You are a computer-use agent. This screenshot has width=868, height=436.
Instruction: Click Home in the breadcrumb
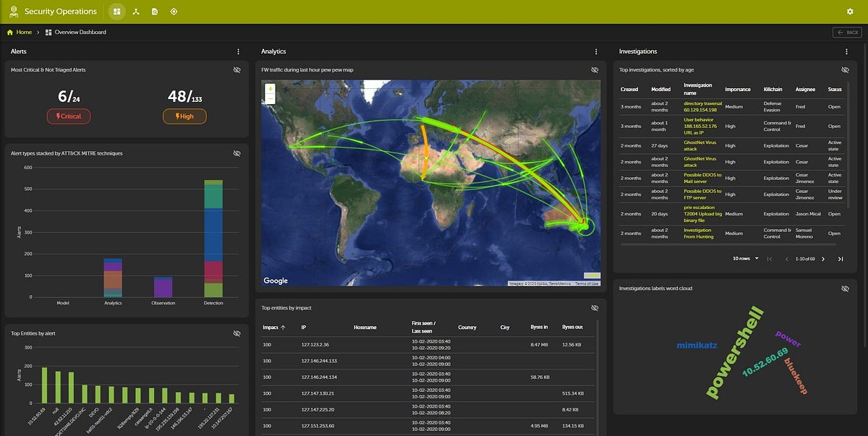24,32
